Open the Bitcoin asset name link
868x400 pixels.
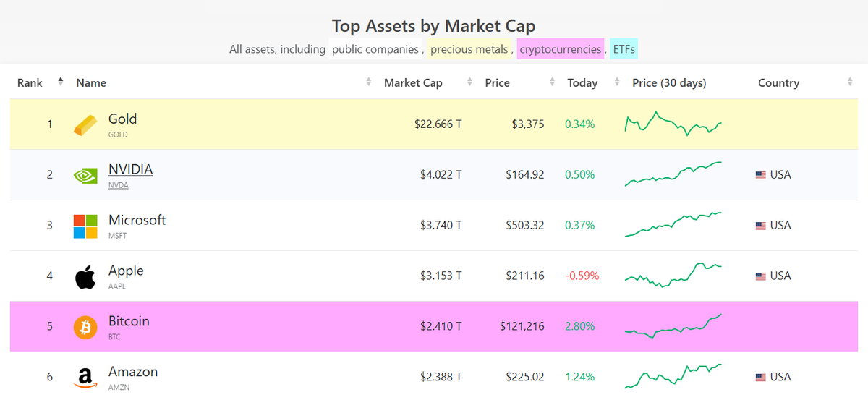coord(129,321)
